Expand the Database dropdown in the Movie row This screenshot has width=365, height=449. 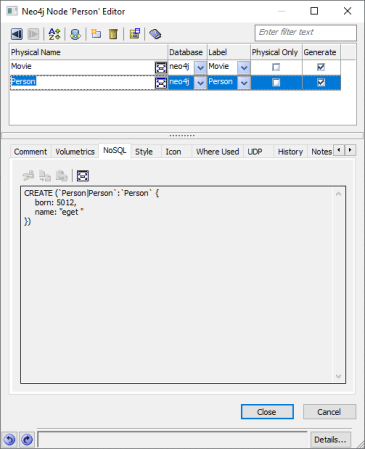(200, 68)
